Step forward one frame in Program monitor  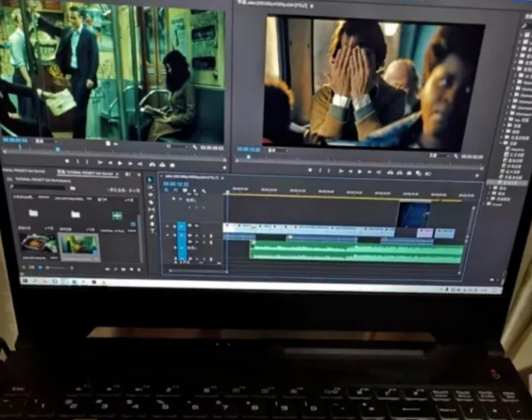(x=369, y=172)
